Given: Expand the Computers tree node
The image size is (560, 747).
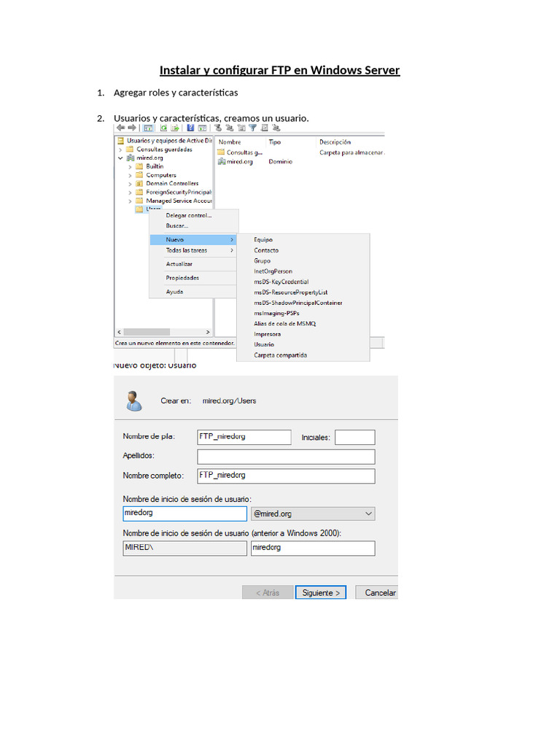Looking at the screenshot, I should pos(130,175).
